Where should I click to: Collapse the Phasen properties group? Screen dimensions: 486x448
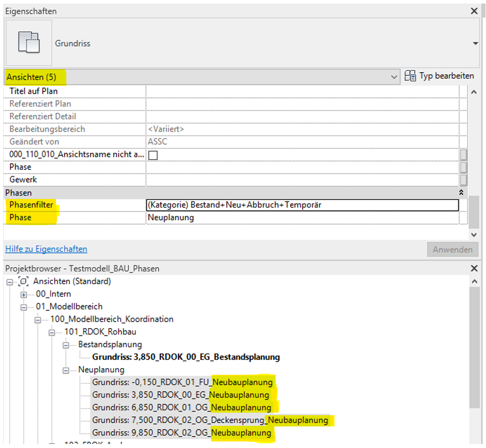[460, 192]
